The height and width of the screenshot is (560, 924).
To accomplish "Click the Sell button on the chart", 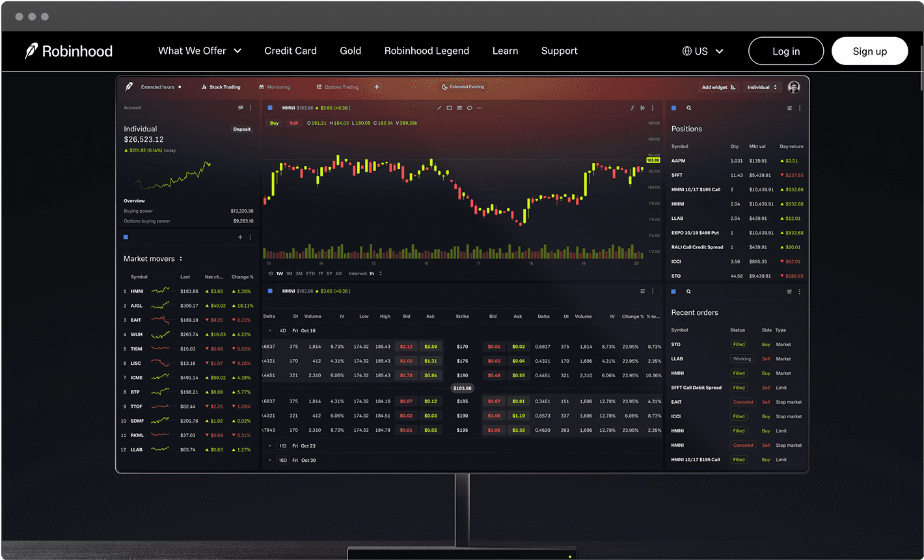I will (293, 123).
